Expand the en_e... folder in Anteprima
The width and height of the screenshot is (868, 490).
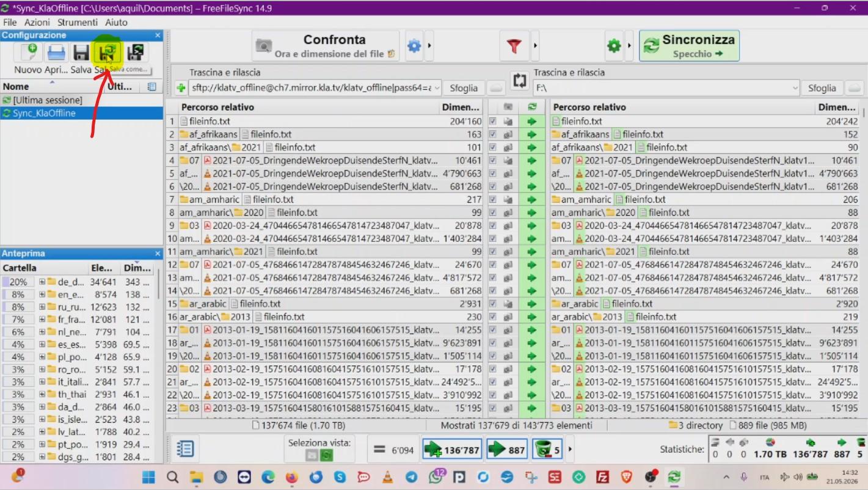[42, 294]
